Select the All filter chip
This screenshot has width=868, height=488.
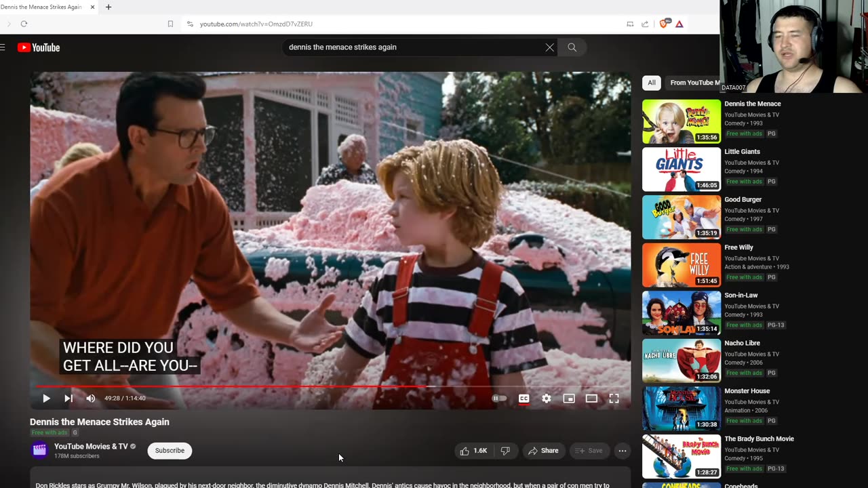pos(652,83)
